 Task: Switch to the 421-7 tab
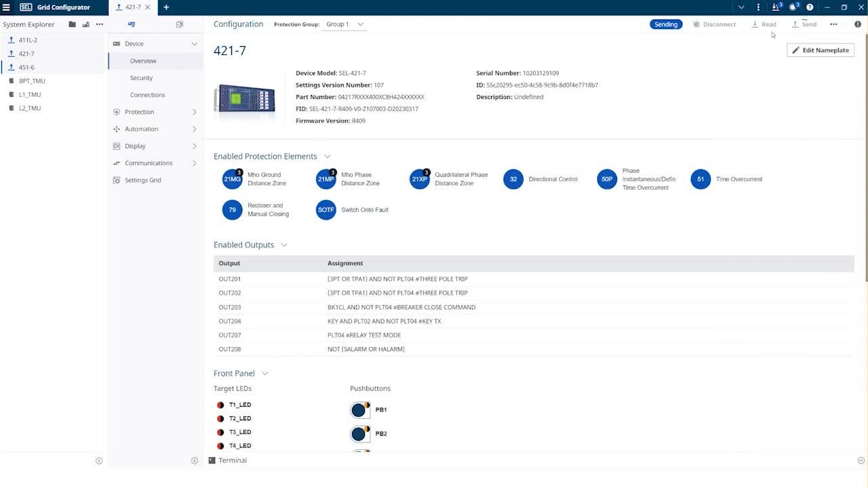coord(133,7)
